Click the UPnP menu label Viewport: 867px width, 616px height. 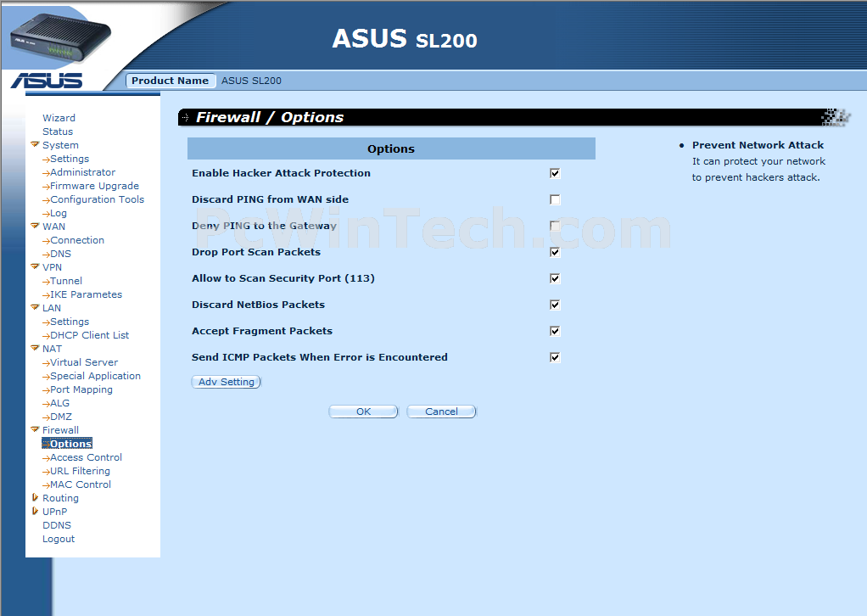tap(55, 512)
